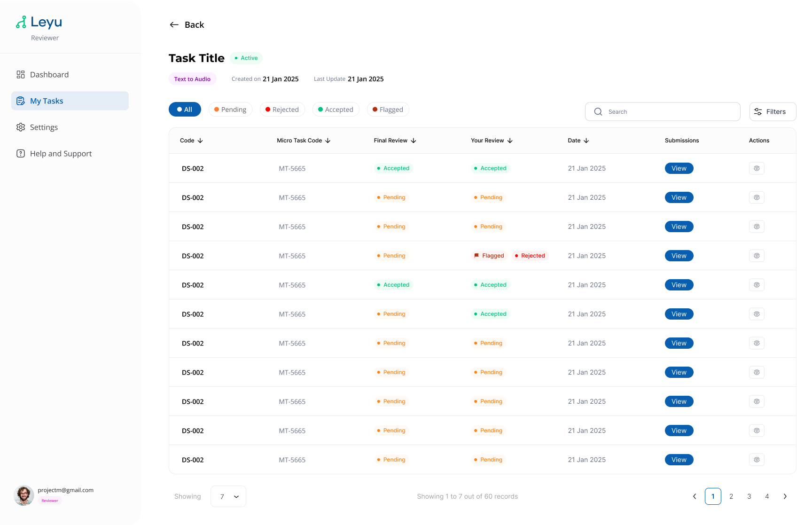Click the user profile avatar photo

coord(23,495)
